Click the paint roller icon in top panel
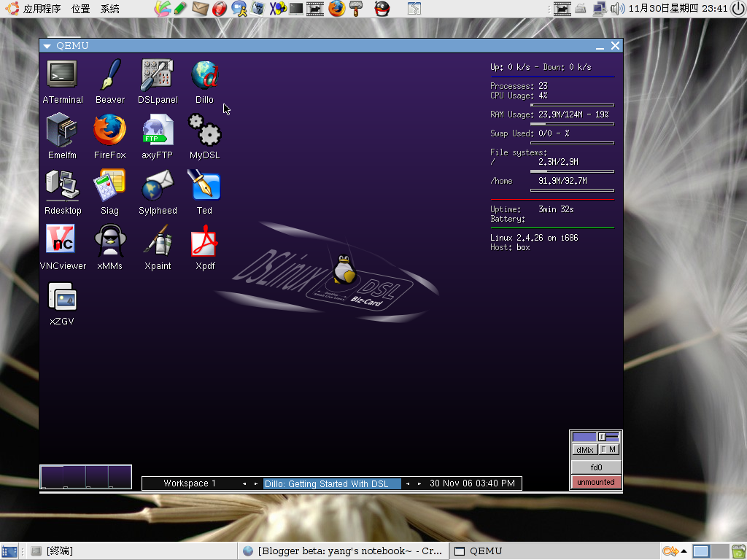Image resolution: width=747 pixels, height=560 pixels. 356,8
